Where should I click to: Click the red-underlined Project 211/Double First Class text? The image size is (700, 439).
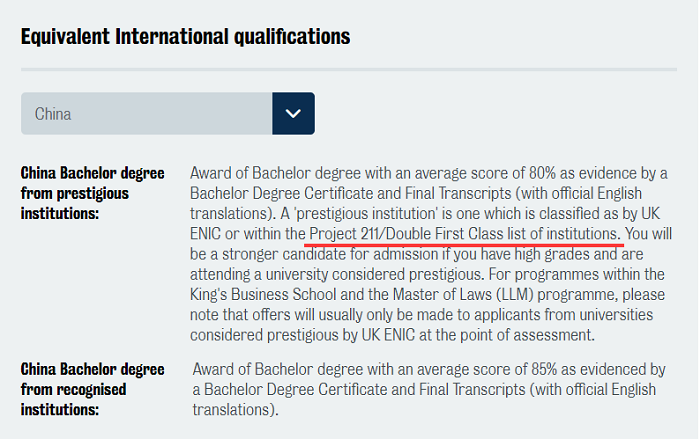click(x=463, y=234)
